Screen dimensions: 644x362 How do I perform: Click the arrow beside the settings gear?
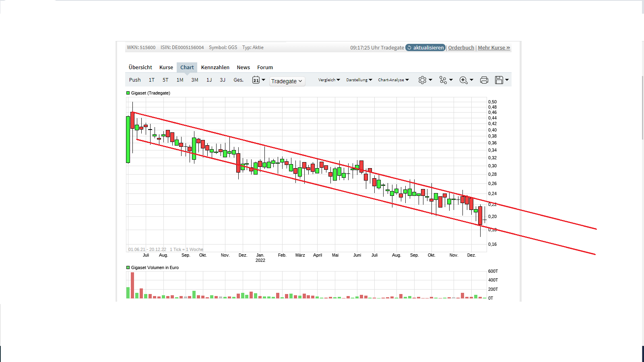431,80
